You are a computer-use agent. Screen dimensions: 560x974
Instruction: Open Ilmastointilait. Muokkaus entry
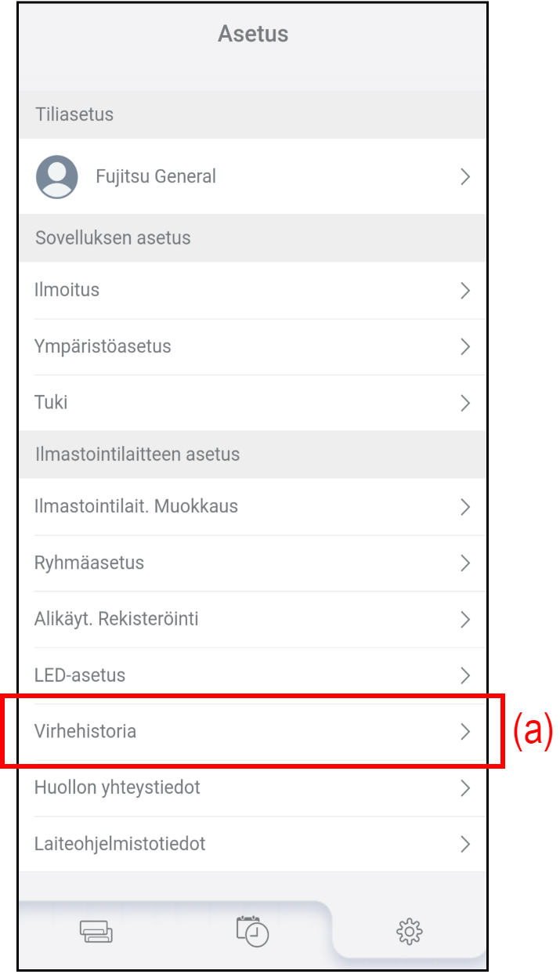pos(136,506)
